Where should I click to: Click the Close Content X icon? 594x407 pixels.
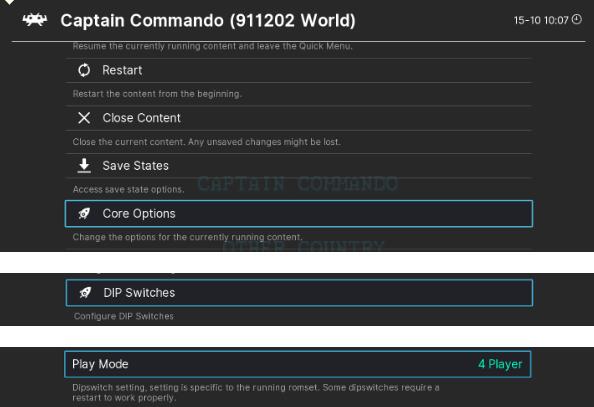click(84, 118)
